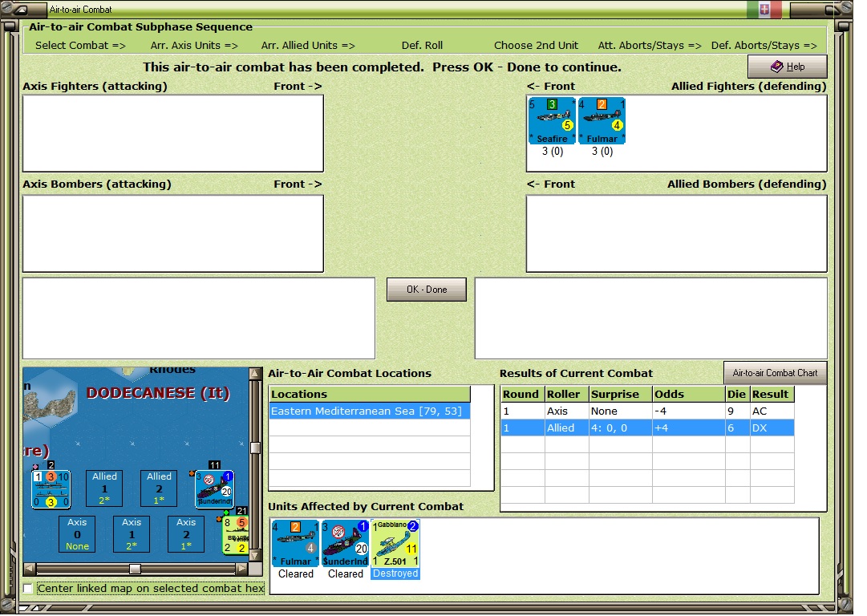The height and width of the screenshot is (616, 867).
Task: Select the Fulmar defending fighter counter
Action: [x=602, y=120]
